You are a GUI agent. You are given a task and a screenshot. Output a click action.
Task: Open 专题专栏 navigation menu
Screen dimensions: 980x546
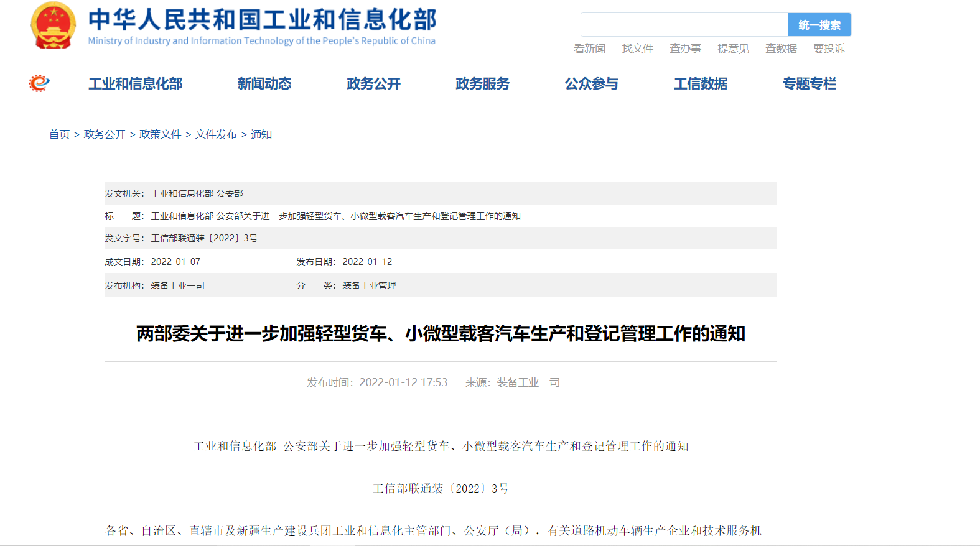click(x=810, y=84)
